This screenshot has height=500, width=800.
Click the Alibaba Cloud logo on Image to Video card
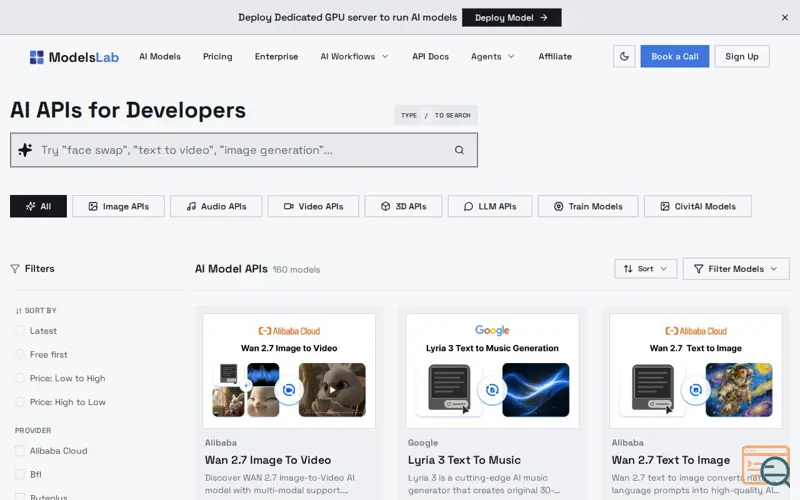(289, 331)
